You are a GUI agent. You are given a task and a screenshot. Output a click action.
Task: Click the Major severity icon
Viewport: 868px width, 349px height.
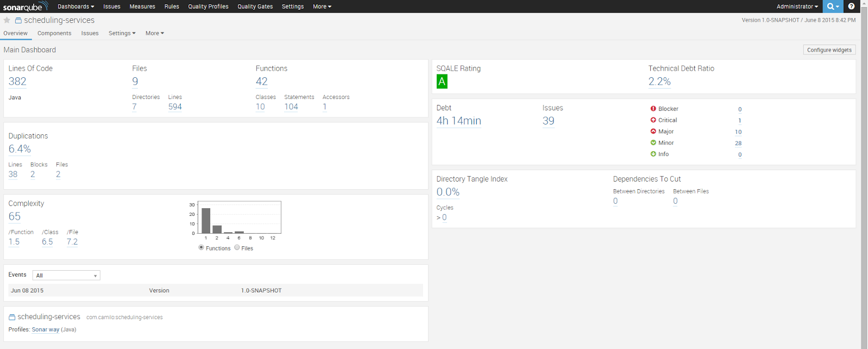point(653,132)
